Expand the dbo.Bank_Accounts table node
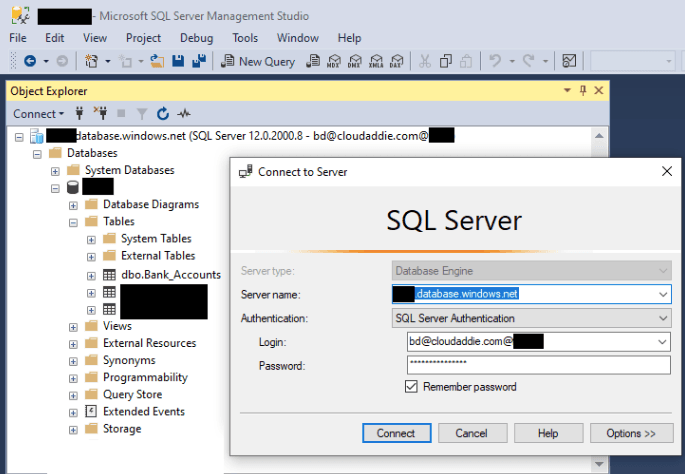The height and width of the screenshot is (474, 685). tap(91, 276)
